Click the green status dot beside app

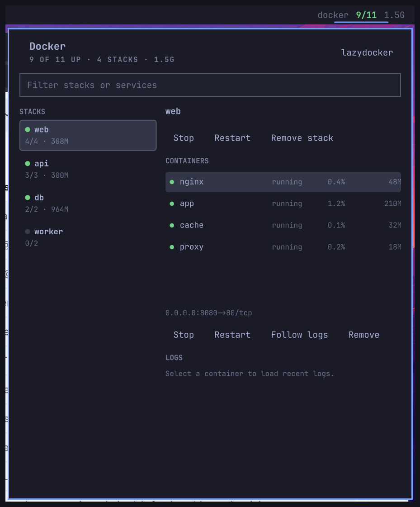172,204
